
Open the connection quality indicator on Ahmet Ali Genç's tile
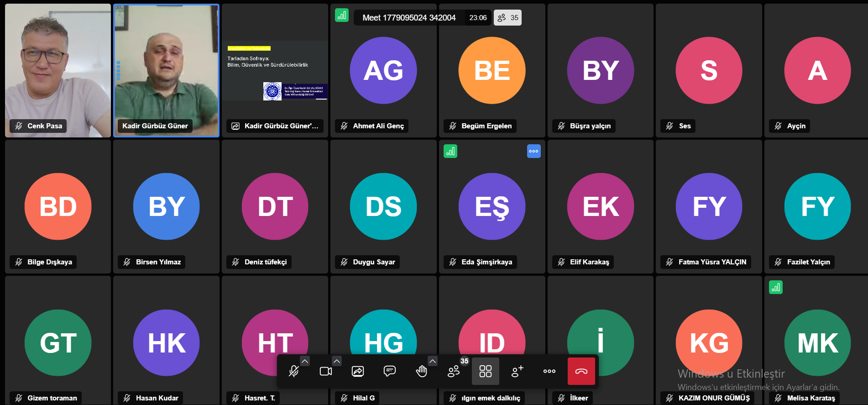[342, 16]
